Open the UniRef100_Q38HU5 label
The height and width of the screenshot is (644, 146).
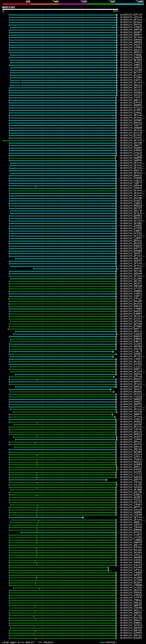click(131, 57)
